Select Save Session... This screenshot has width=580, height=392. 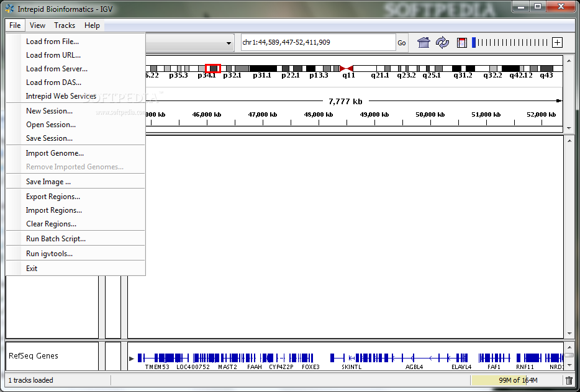point(76,138)
